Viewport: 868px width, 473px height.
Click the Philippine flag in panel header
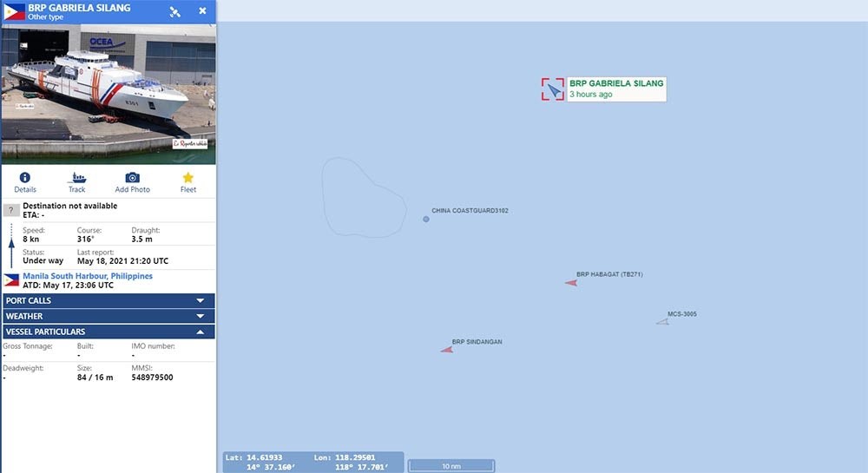tap(14, 11)
